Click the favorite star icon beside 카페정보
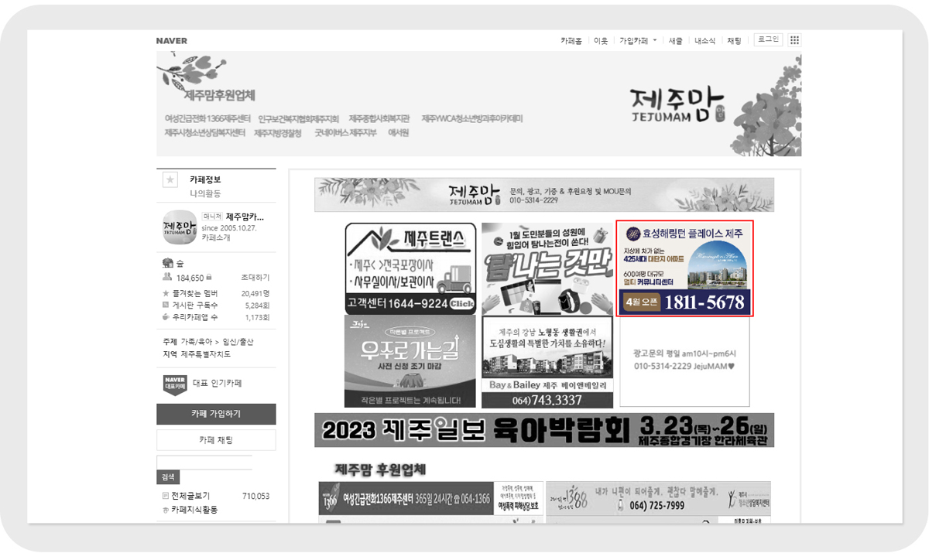The image size is (929, 560). pos(170,180)
